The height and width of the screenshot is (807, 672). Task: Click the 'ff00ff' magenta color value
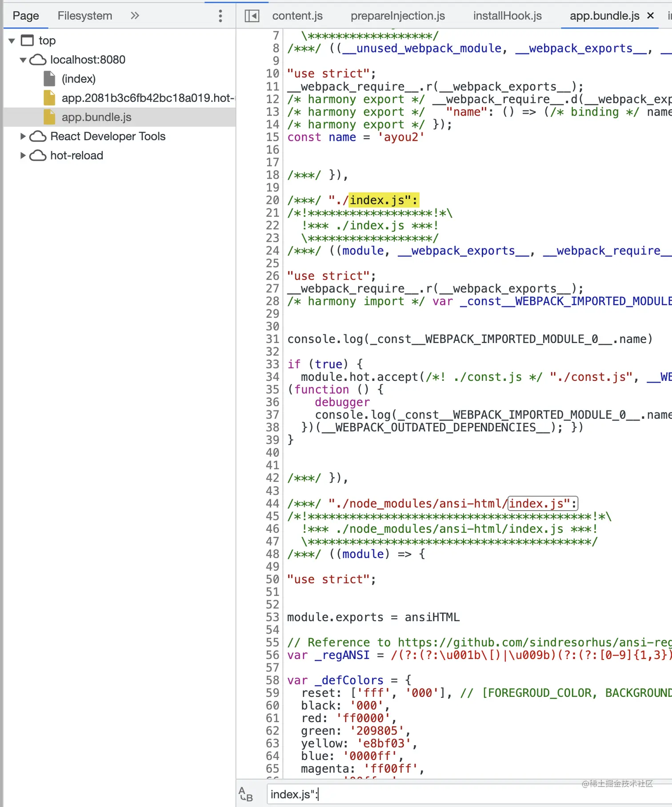click(391, 769)
